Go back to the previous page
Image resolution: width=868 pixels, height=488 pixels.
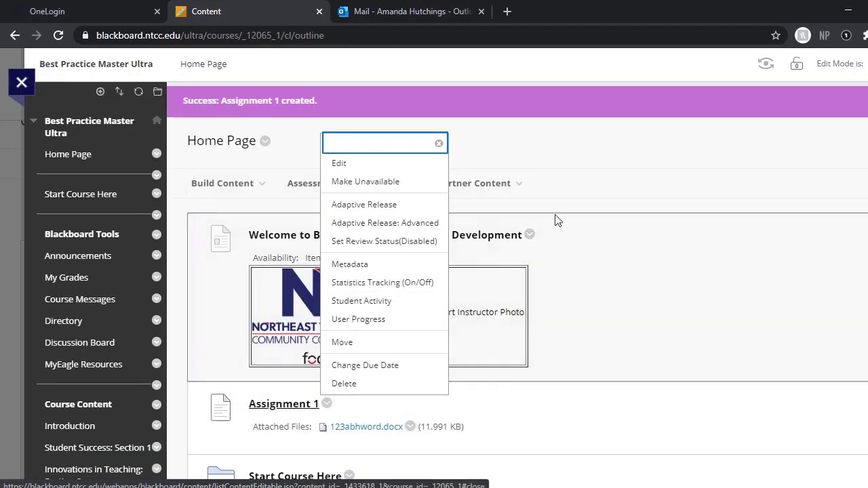15,35
